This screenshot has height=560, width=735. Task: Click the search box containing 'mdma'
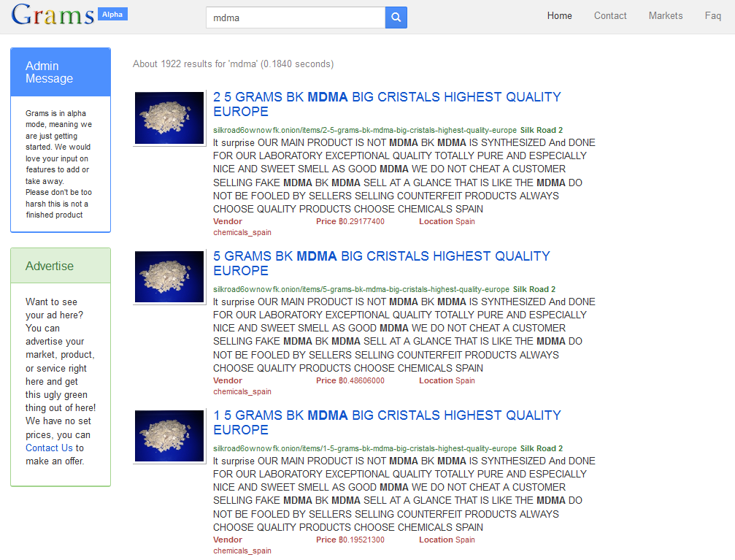coord(295,18)
